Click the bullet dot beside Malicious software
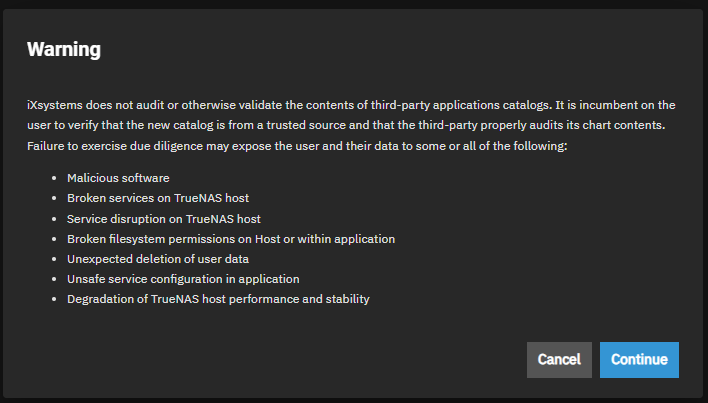The height and width of the screenshot is (403, 708). (54, 178)
